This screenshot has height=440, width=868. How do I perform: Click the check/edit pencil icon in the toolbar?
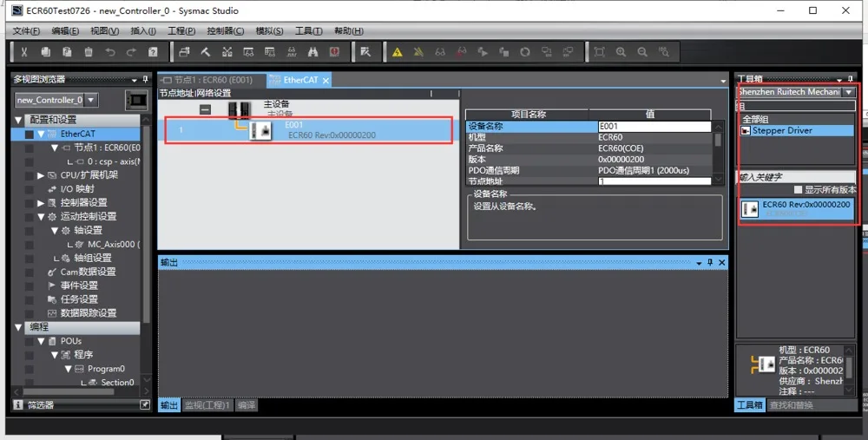365,52
